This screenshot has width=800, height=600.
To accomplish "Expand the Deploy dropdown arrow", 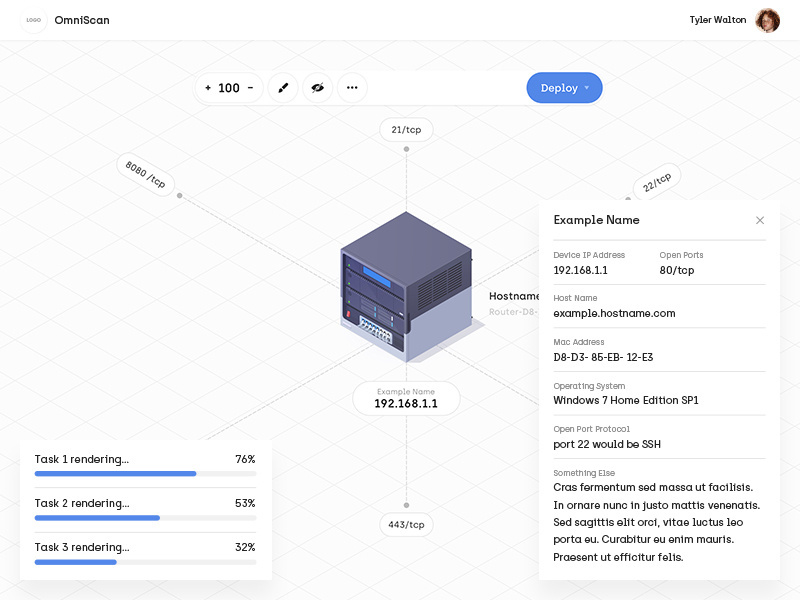I will pos(587,88).
